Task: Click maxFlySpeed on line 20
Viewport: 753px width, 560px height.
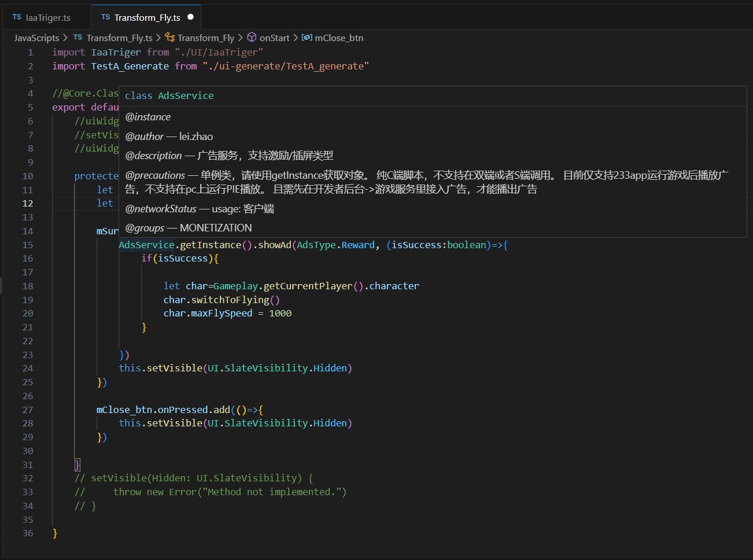Action: (x=222, y=313)
